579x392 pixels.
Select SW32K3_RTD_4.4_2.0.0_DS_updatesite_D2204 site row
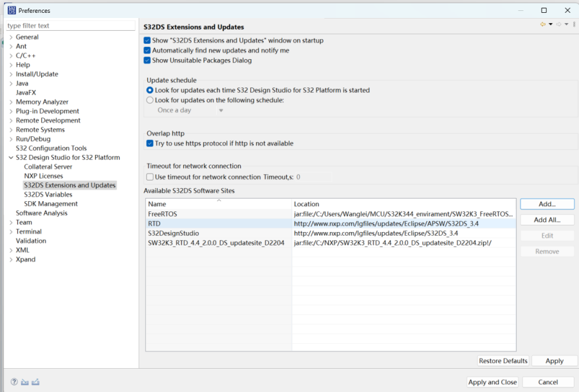pyautogui.click(x=331, y=243)
